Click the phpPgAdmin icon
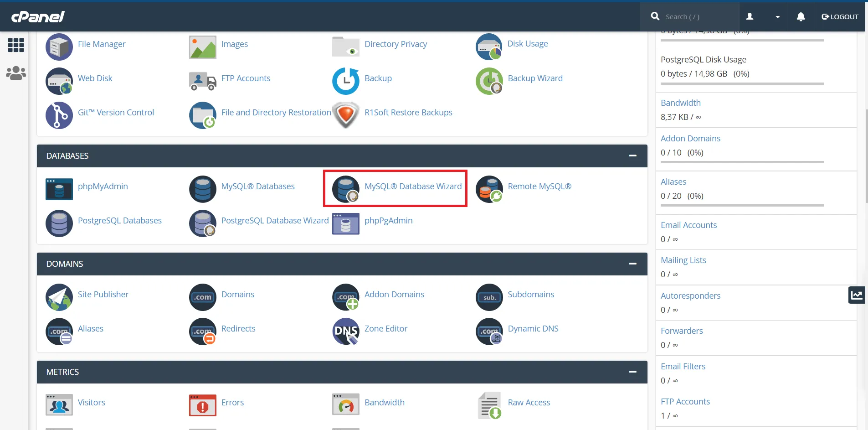This screenshot has width=868, height=430. (x=346, y=223)
